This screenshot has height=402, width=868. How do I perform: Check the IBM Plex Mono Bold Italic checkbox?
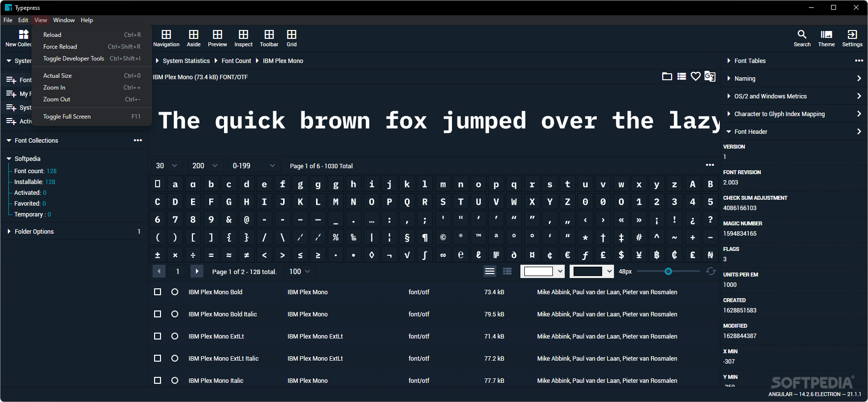(x=158, y=314)
